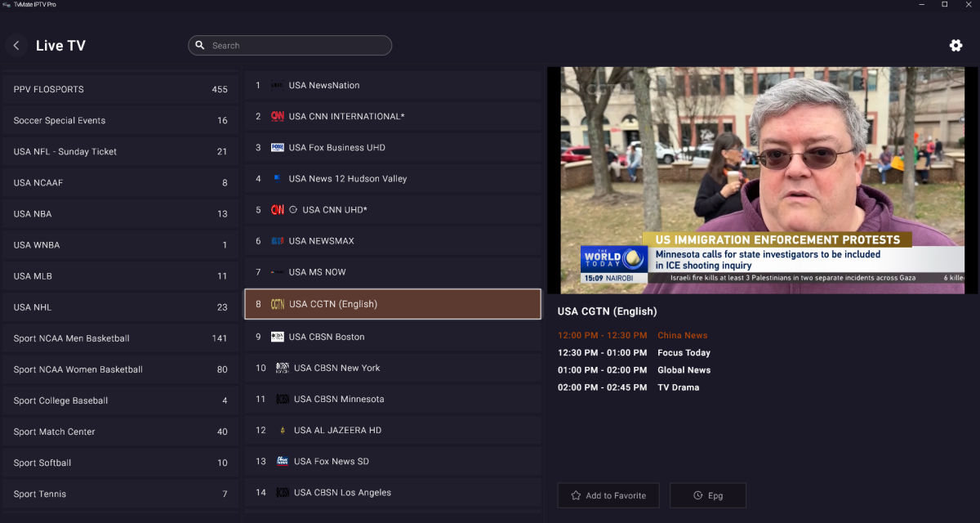Click the Fox Business channel logo

[x=278, y=148]
